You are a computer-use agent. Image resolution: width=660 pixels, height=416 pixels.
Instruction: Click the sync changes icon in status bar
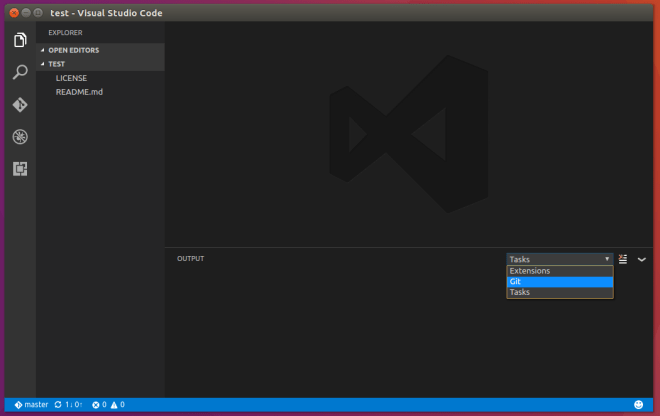click(x=60, y=405)
